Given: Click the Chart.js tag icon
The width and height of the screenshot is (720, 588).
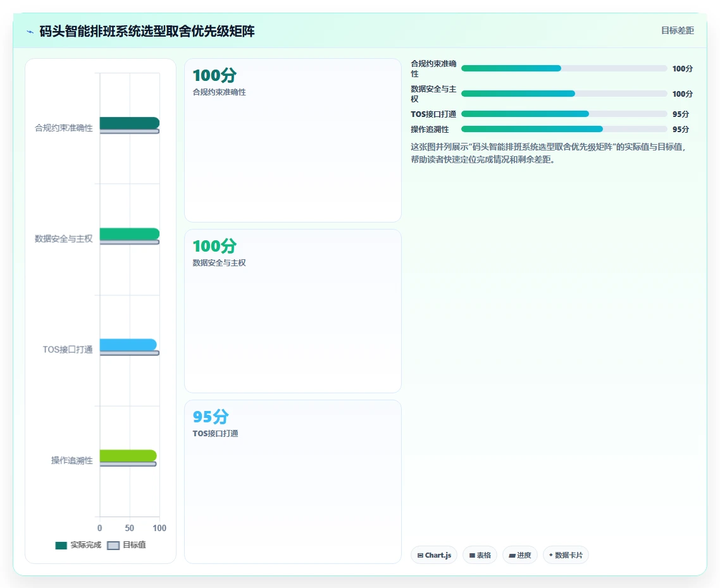Looking at the screenshot, I should pos(420,555).
